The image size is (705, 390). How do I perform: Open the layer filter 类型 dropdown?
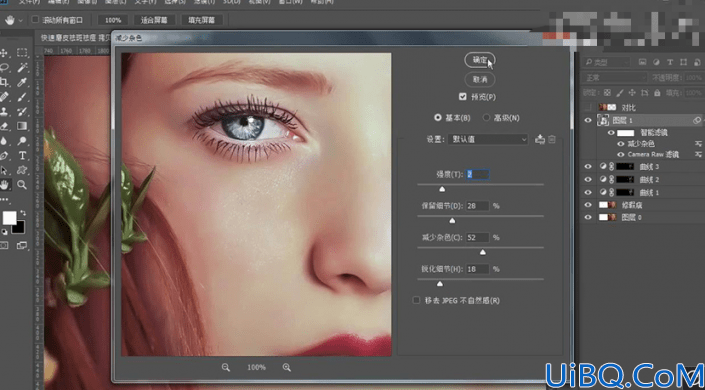pyautogui.click(x=606, y=62)
